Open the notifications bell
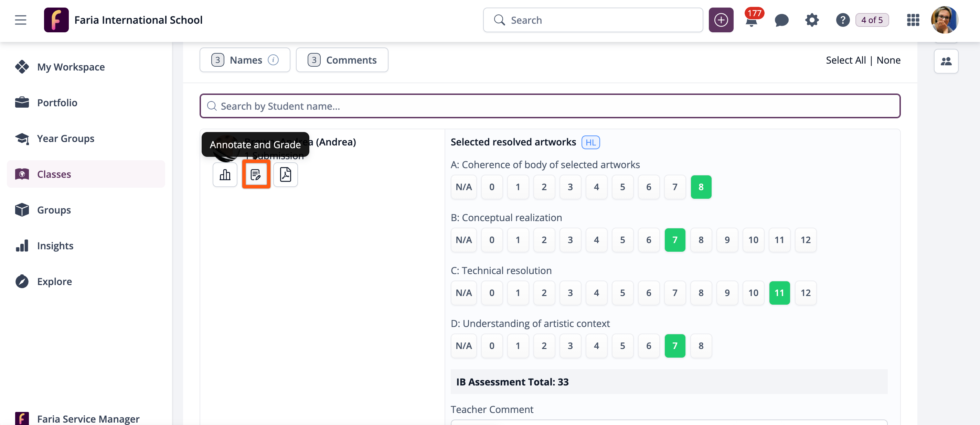The image size is (980, 425). click(x=751, y=21)
